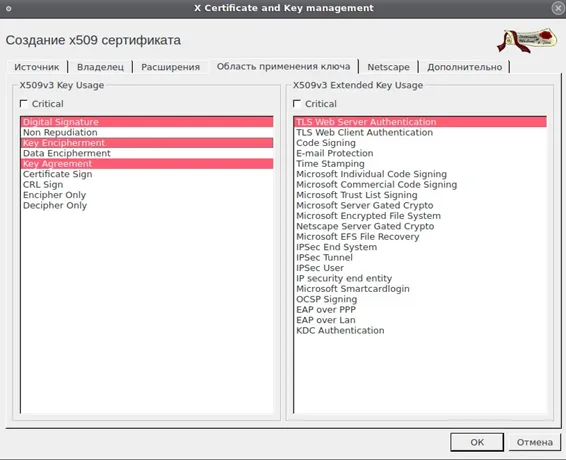
Task: Switch to the Источник tab
Action: (x=37, y=67)
